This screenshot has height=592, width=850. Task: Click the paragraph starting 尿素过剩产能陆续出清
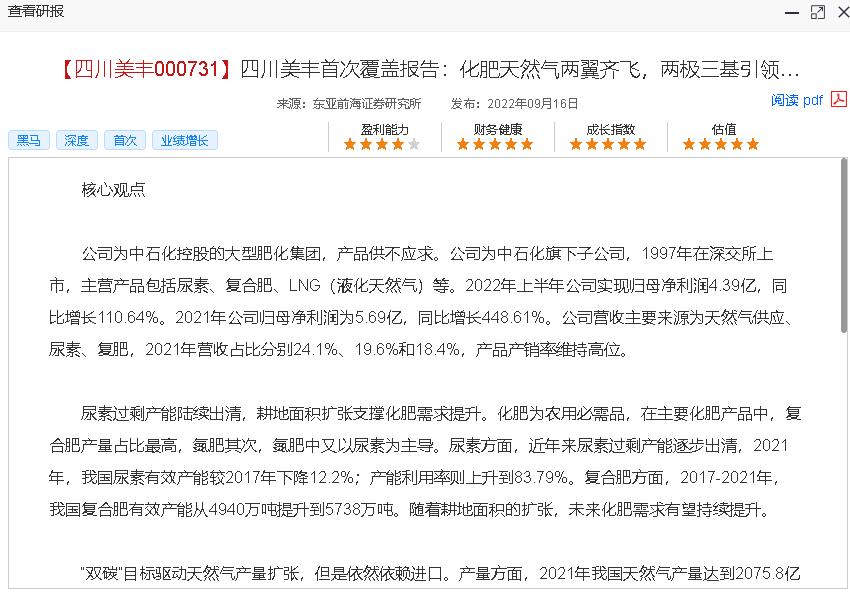[424, 461]
